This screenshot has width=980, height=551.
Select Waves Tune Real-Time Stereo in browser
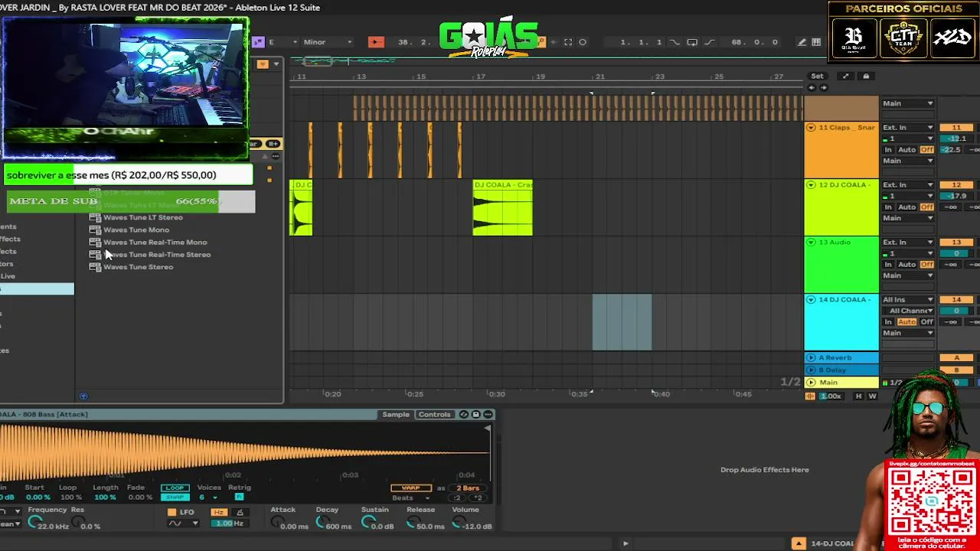(x=157, y=255)
